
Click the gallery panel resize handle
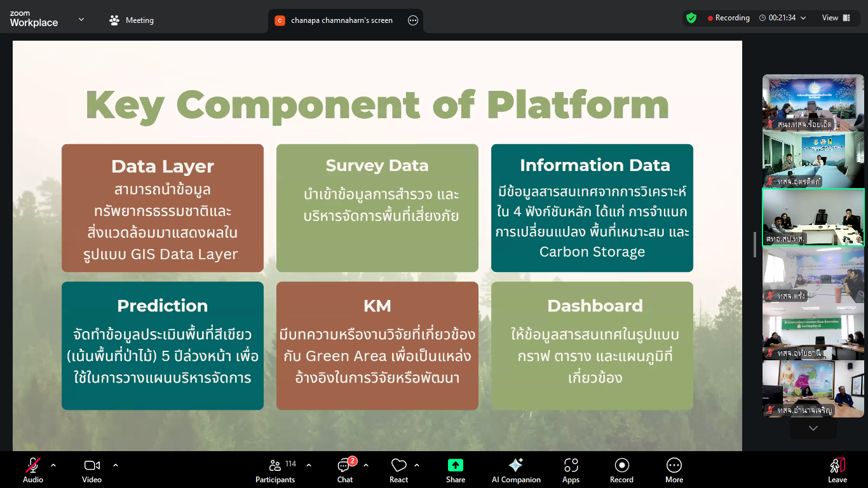754,245
